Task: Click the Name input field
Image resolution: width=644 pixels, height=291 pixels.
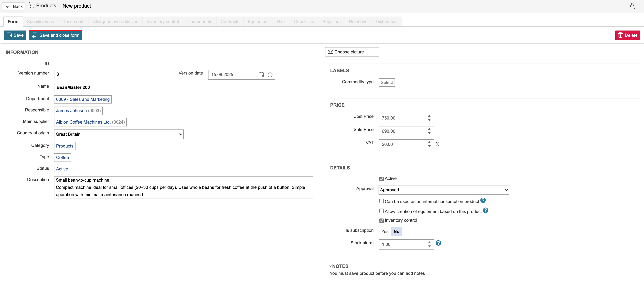Action: [x=184, y=88]
